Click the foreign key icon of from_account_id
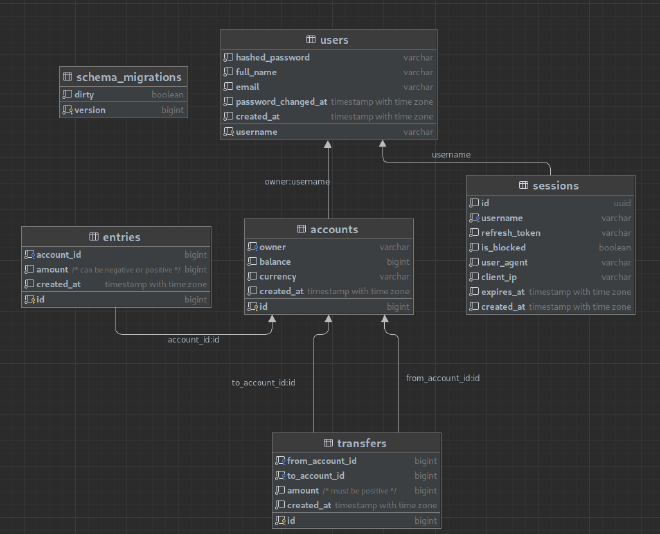The width and height of the screenshot is (660, 534). click(280, 461)
